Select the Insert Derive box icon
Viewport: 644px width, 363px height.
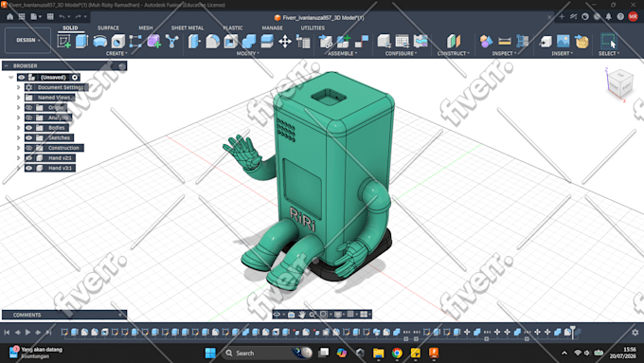[x=545, y=41]
